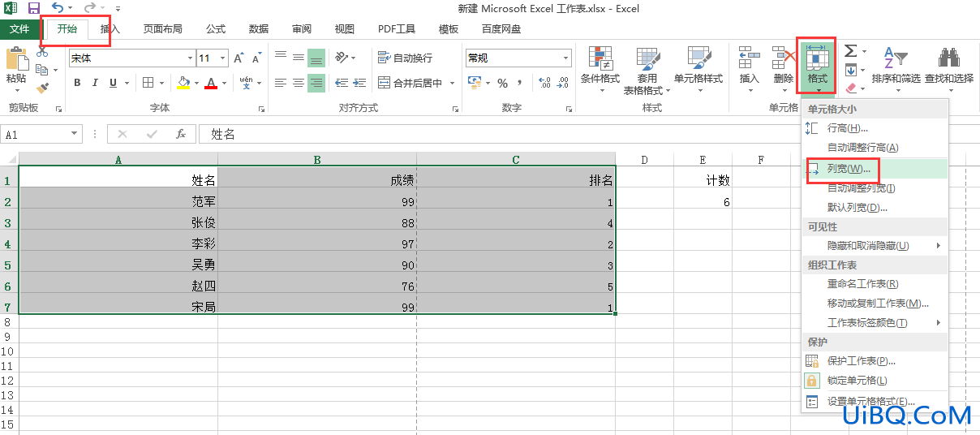Screen dimensions: 980x435
Task: Click the Decrease Decimal icon
Action: coord(561,83)
